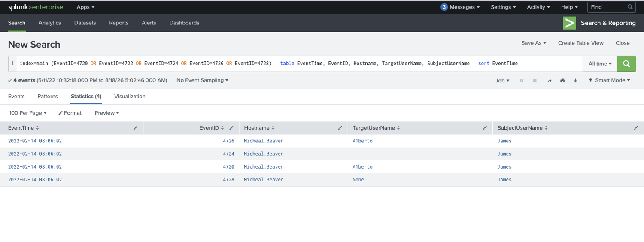Go to the Search nav tab

pyautogui.click(x=17, y=23)
